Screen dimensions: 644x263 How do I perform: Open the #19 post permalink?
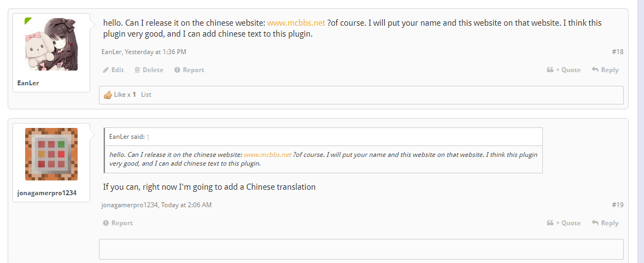click(x=617, y=205)
